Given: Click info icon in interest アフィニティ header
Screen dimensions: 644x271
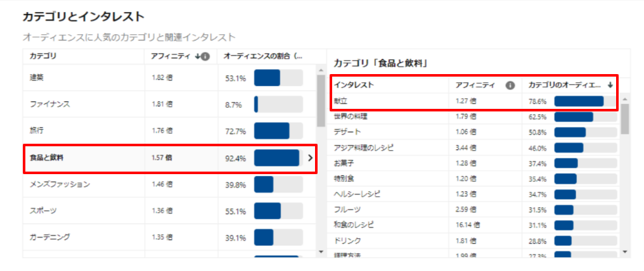Looking at the screenshot, I should click(x=509, y=85).
